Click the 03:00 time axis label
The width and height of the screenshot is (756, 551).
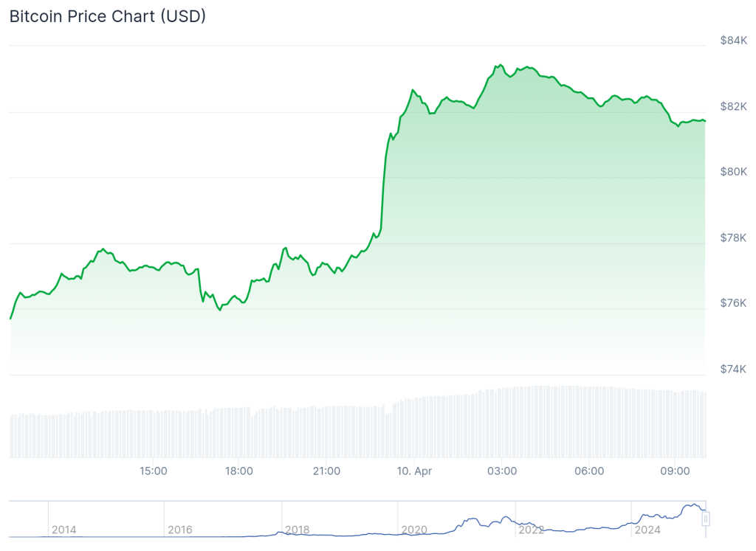[501, 471]
